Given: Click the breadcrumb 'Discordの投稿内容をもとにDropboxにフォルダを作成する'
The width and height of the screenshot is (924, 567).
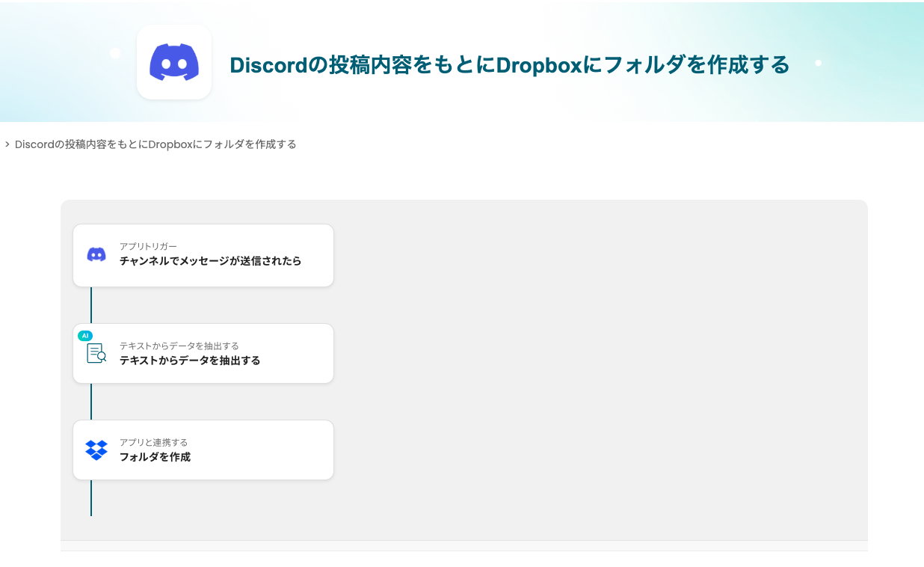Looking at the screenshot, I should [x=155, y=144].
